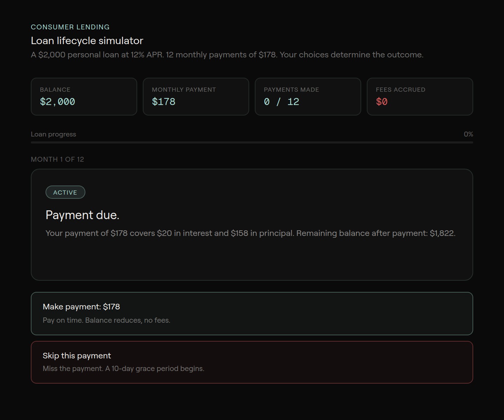This screenshot has width=504, height=420.
Task: Click the ACTIVE status badge
Action: click(x=65, y=192)
